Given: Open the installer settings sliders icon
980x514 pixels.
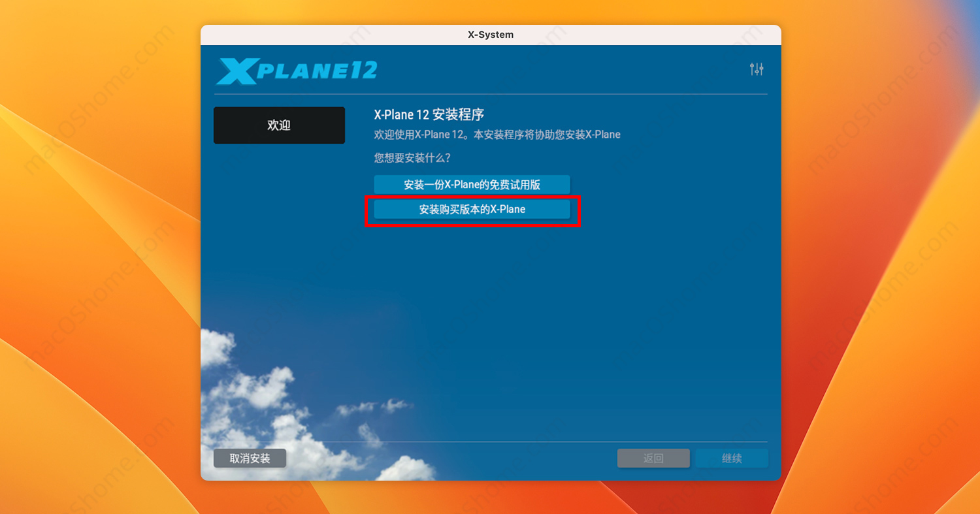Looking at the screenshot, I should (757, 69).
